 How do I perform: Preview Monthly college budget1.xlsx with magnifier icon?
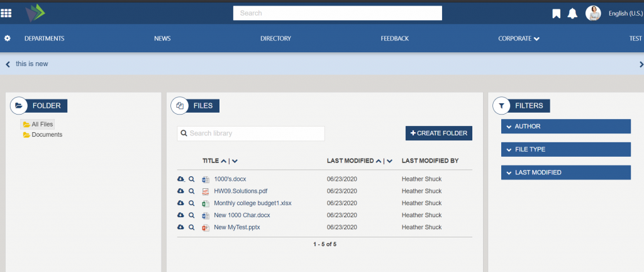191,203
